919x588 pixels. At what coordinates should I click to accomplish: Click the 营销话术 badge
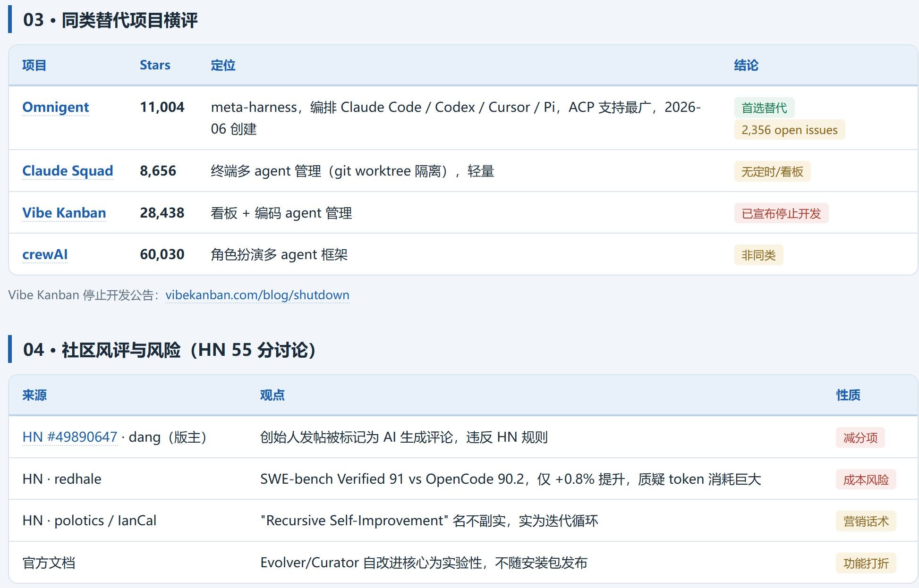pyautogui.click(x=866, y=521)
